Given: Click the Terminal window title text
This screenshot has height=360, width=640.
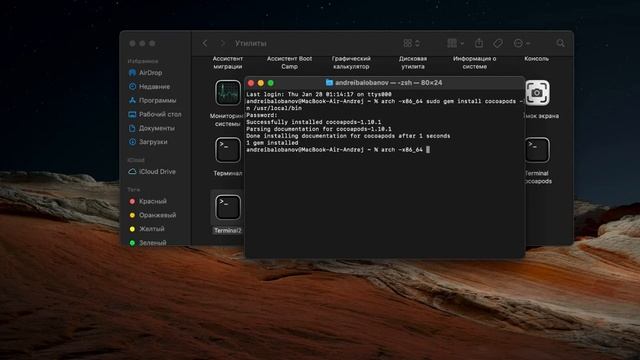Looking at the screenshot, I should (389, 82).
